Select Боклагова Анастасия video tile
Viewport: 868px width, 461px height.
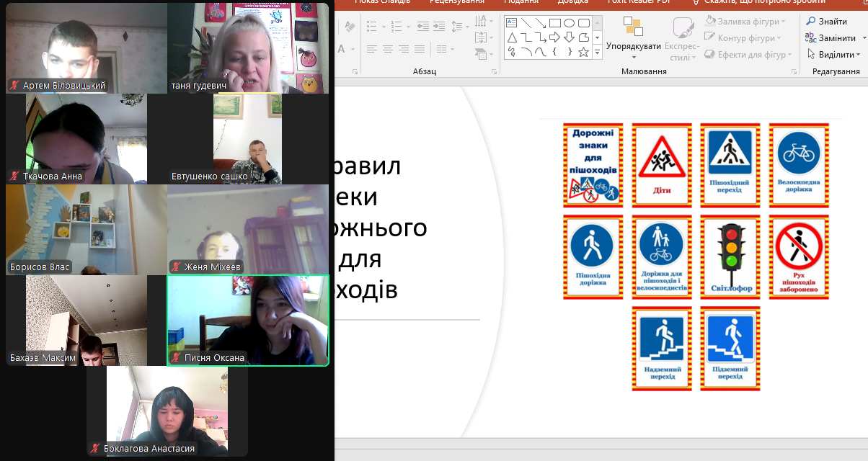pos(167,411)
